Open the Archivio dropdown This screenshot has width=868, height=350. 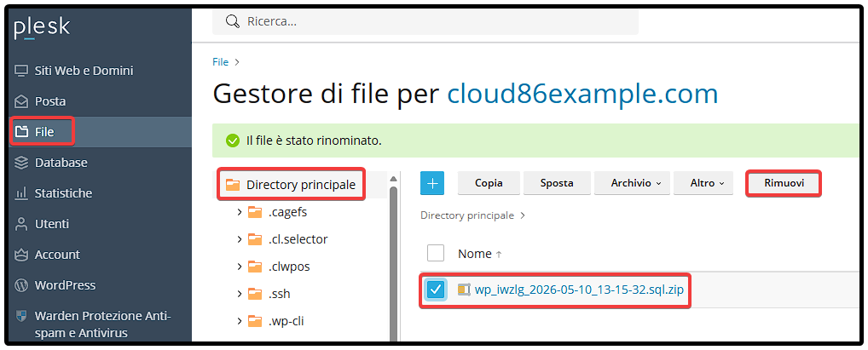632,183
